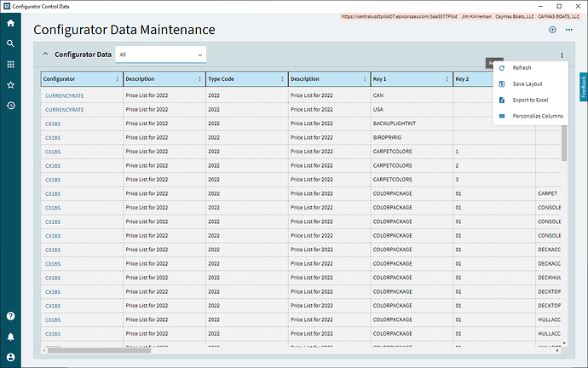588x368 pixels.
Task: Open the apps grid in sidebar
Action: click(x=10, y=64)
